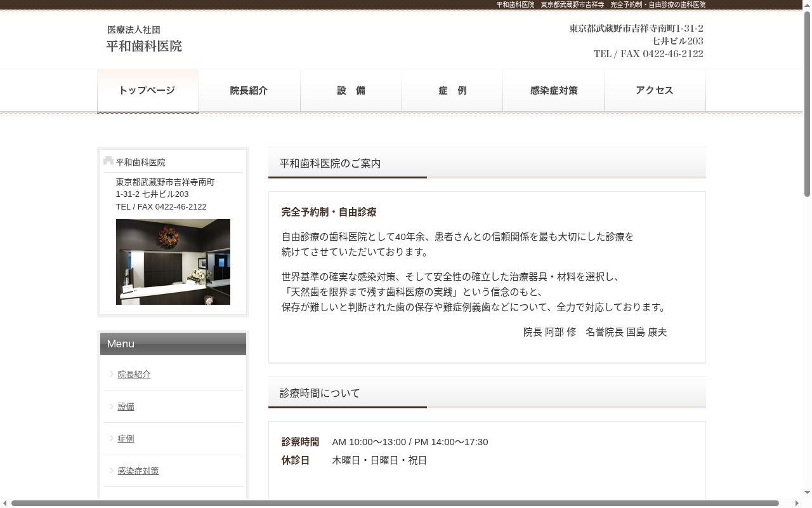Click the 診察時間 label
Image resolution: width=812 pixels, height=508 pixels.
300,442
